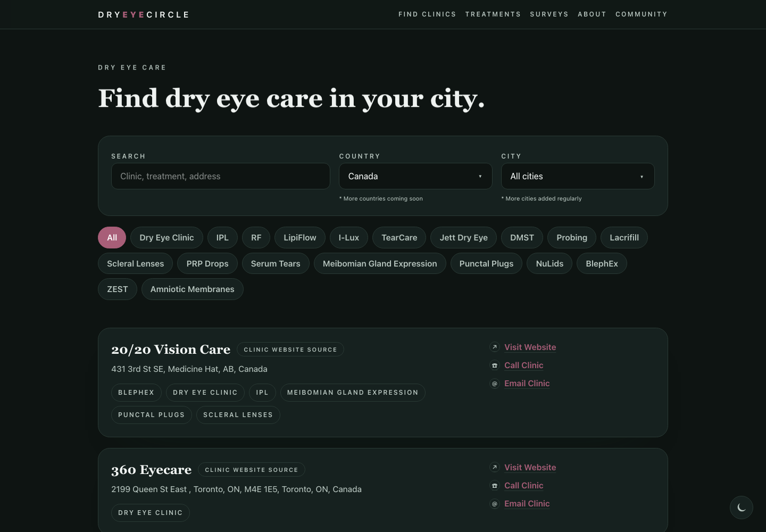Viewport: 766px width, 532px height.
Task: Open Find Clinics in the navigation
Action: tap(427, 14)
